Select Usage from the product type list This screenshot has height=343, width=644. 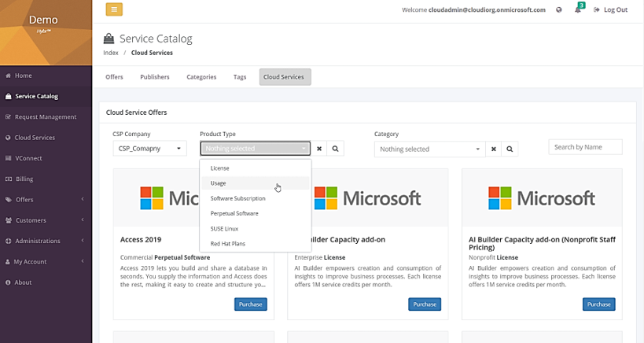tap(218, 183)
